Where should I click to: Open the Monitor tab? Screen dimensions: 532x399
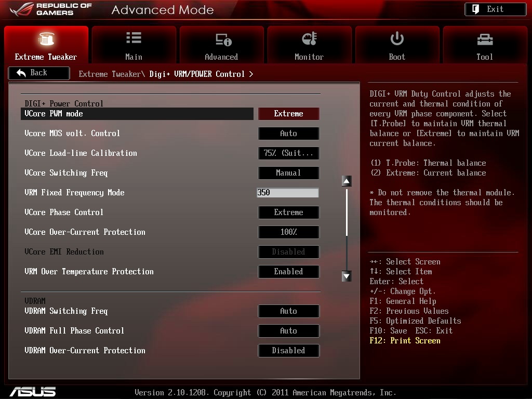tap(310, 45)
